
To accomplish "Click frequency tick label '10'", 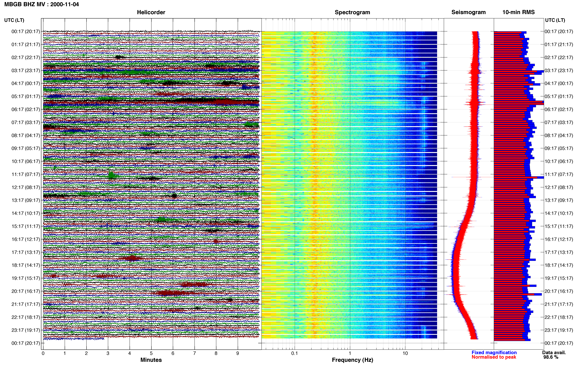I will [405, 353].
